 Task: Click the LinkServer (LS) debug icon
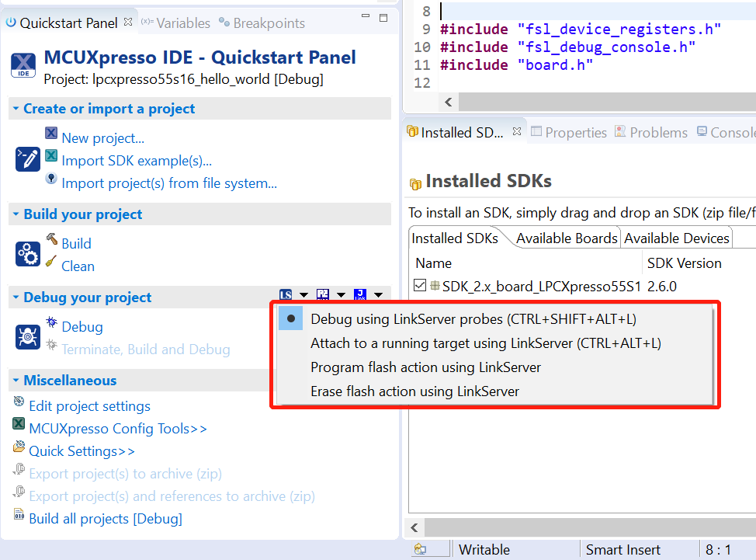(x=286, y=295)
